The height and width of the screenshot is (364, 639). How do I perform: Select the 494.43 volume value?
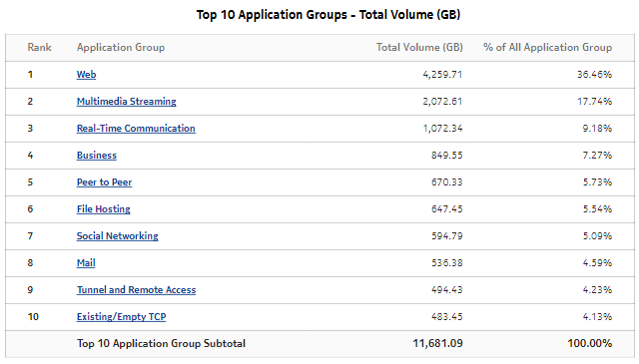coord(447,289)
